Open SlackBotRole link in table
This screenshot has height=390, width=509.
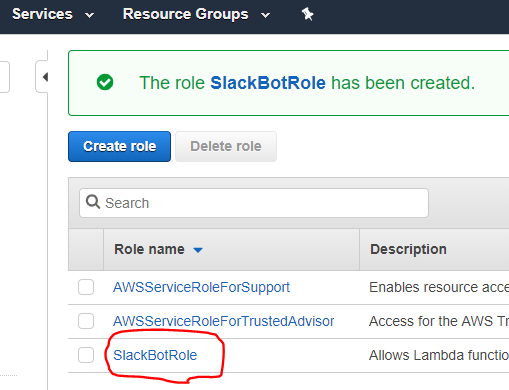point(155,355)
